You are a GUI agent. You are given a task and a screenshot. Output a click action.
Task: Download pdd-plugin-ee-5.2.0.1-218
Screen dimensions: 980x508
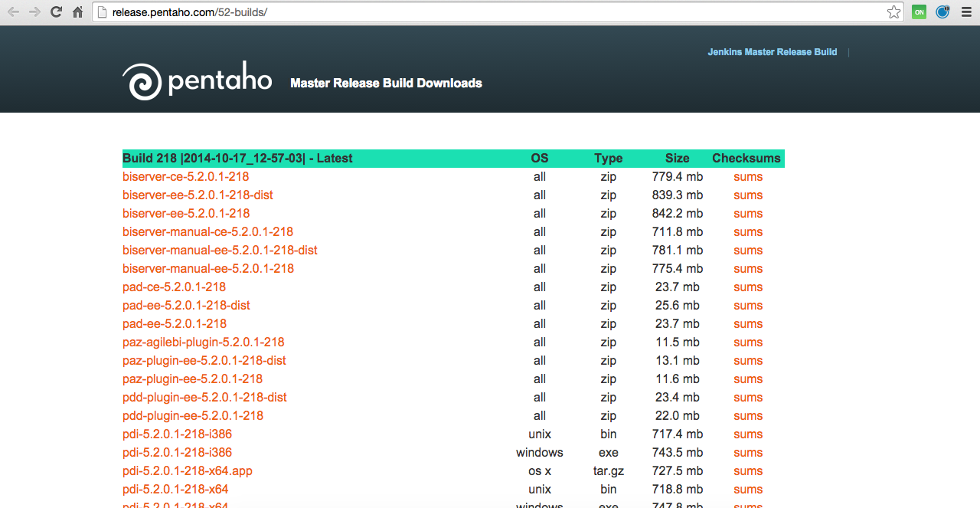(x=193, y=416)
